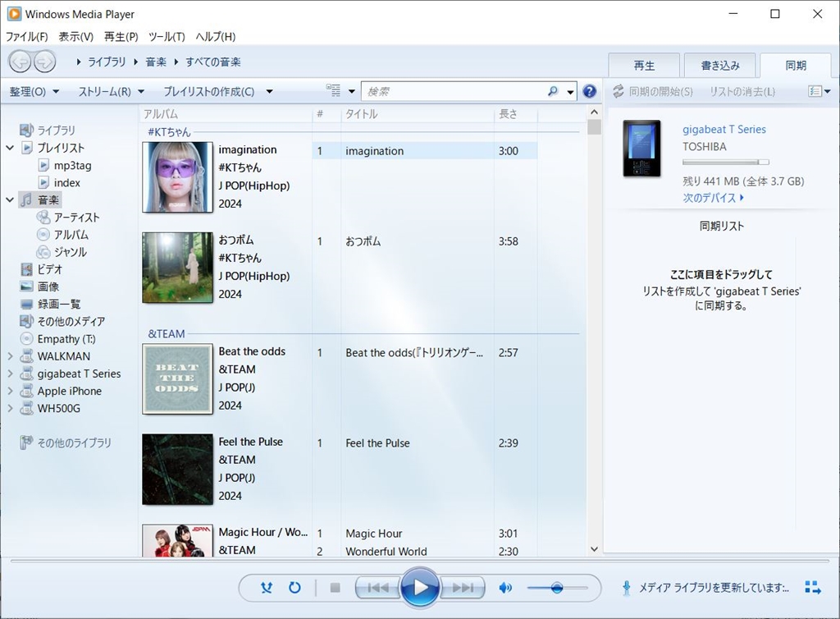Expand the Apple iPhone device node
This screenshot has width=840, height=619.
point(10,391)
